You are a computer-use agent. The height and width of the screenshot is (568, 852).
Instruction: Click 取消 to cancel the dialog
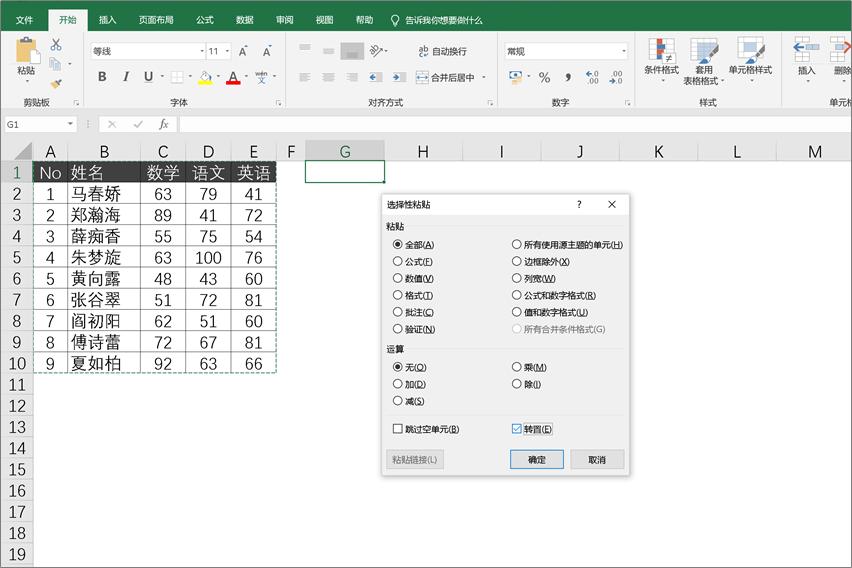pos(597,460)
